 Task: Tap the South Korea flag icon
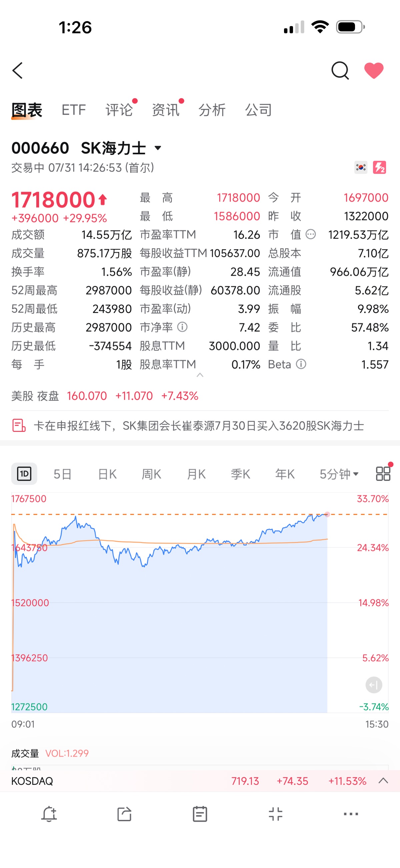tap(361, 167)
